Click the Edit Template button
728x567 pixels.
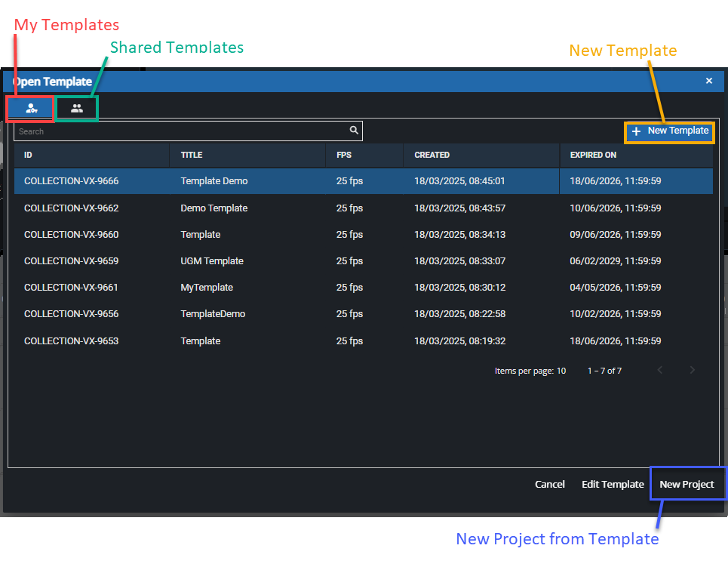[613, 484]
